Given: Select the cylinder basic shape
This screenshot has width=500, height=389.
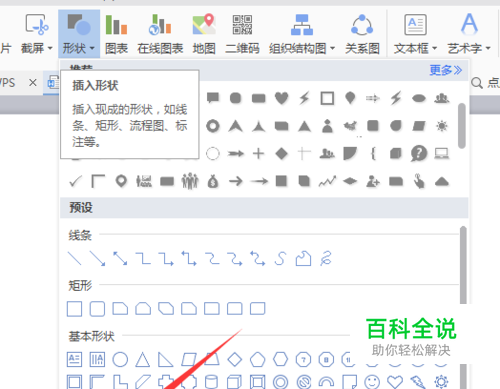Looking at the screenshot, I should [x=211, y=382].
